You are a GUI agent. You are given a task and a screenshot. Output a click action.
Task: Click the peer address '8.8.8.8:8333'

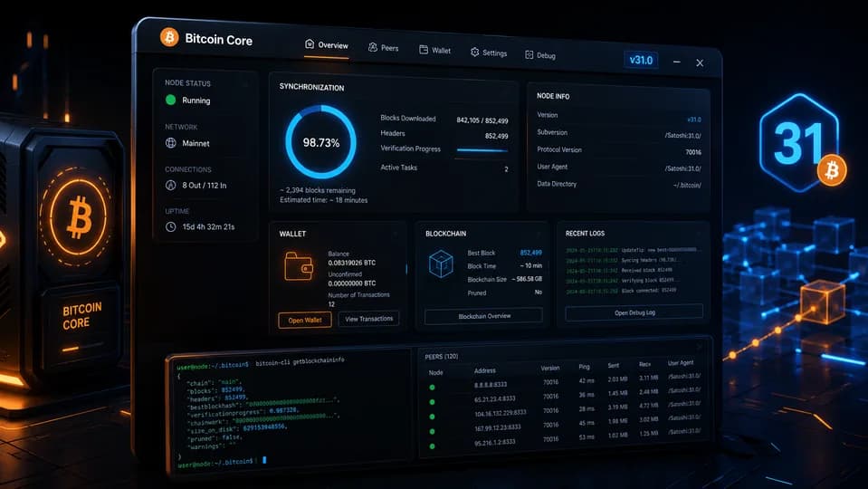(491, 384)
